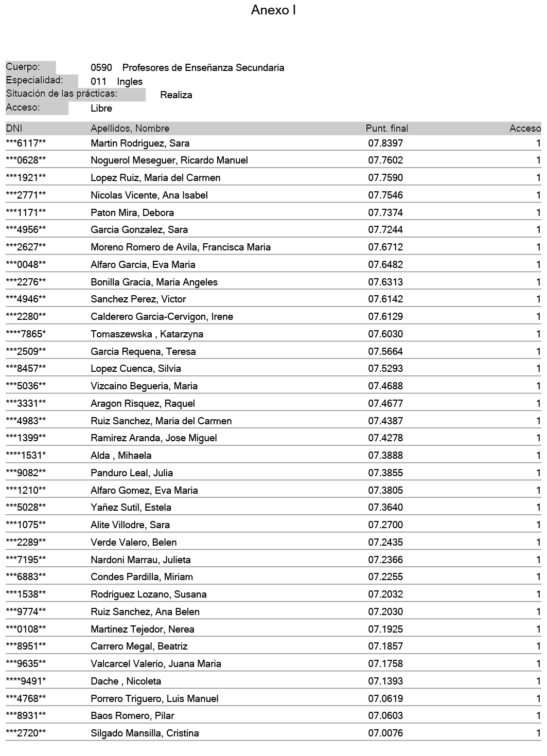The width and height of the screenshot is (547, 756).
Task: Click the name Silgado Mansilla, Cristina
Action: 145,733
